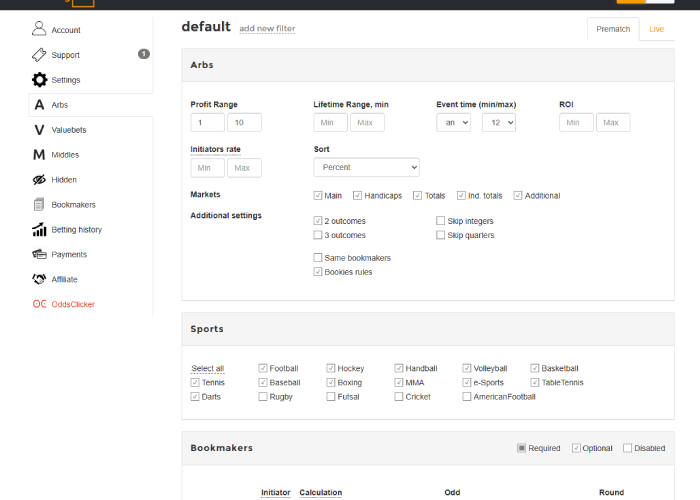Viewport: 700px width, 500px height.
Task: Uncheck the Darts sport checkbox
Action: pos(195,396)
